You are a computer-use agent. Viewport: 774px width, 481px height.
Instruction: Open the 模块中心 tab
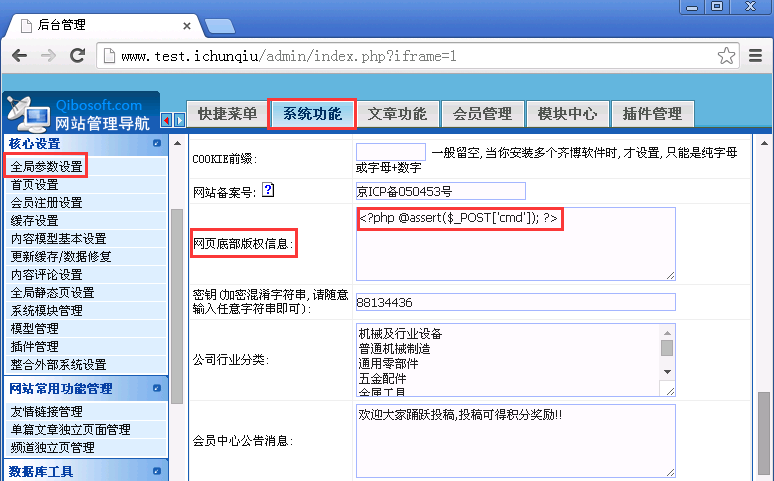(x=567, y=114)
